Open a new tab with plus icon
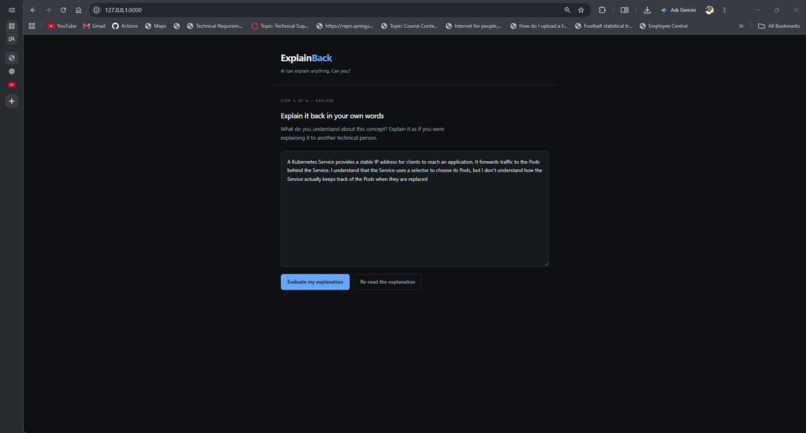This screenshot has height=433, width=806. coord(11,101)
